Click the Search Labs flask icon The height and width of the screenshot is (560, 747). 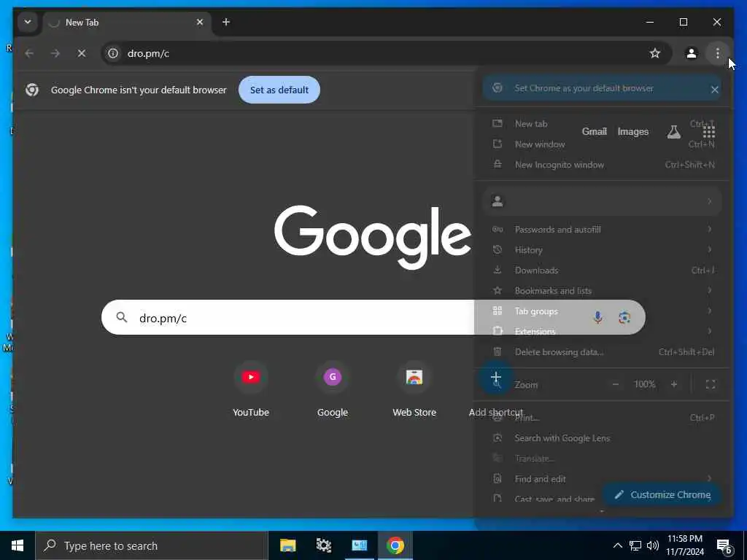(x=673, y=132)
